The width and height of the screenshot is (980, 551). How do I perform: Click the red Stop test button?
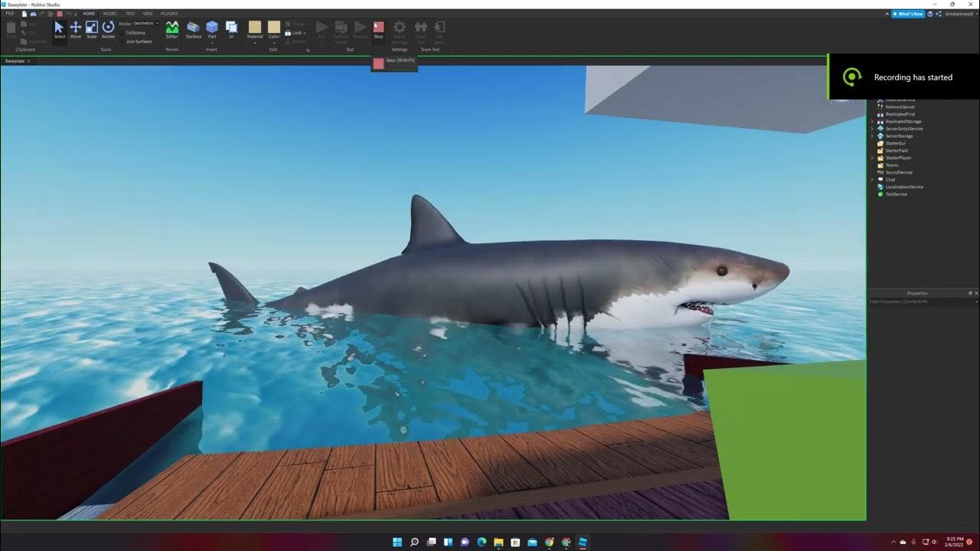pyautogui.click(x=378, y=30)
